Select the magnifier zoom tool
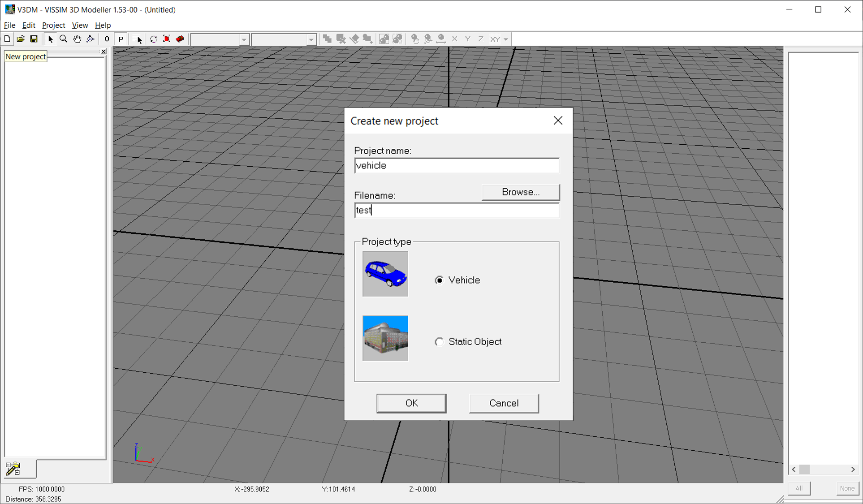This screenshot has height=504, width=863. (64, 39)
